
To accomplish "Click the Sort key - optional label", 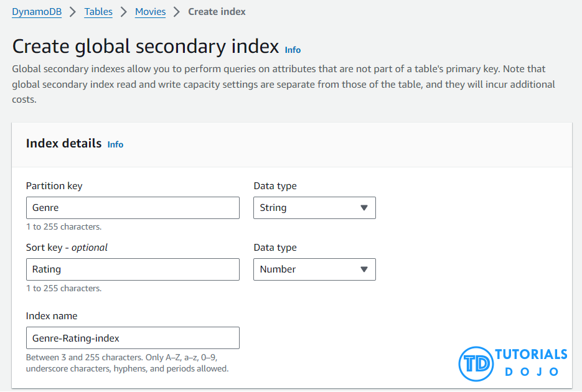I will pos(67,248).
